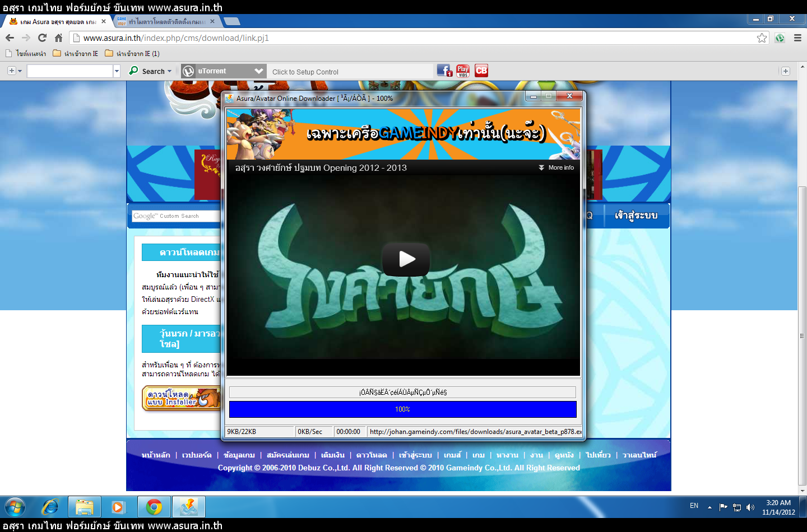Image resolution: width=807 pixels, height=532 pixels.
Task: Show hidden system tray icons
Action: pyautogui.click(x=709, y=507)
